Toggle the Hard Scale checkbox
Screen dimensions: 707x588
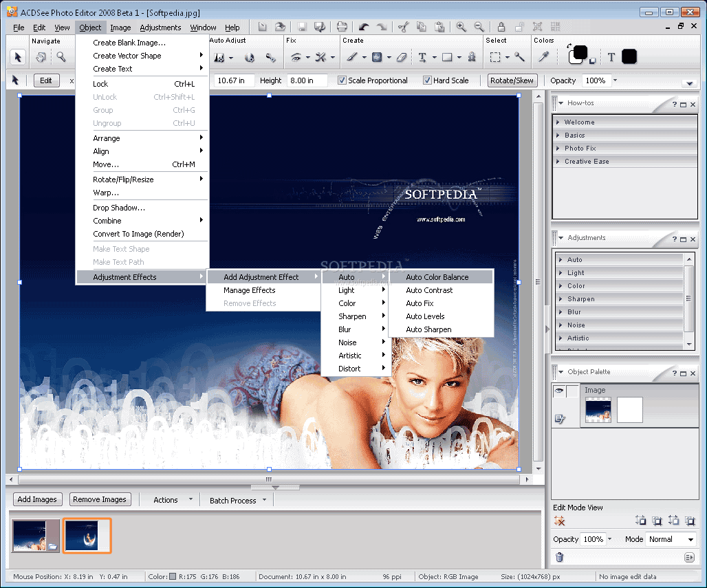[427, 80]
